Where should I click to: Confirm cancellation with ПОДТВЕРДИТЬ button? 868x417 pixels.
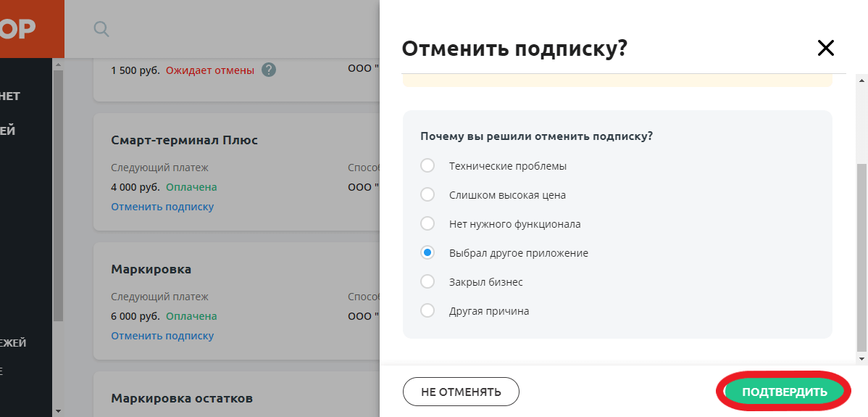[785, 392]
